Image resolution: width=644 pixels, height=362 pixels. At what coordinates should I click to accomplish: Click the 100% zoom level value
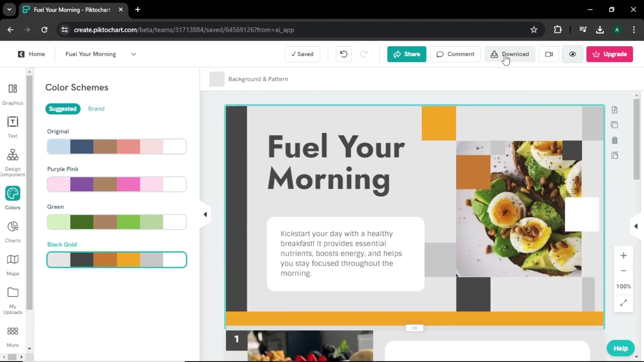point(624,286)
